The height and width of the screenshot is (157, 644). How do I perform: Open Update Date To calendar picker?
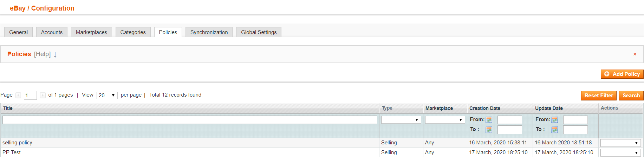tap(554, 130)
